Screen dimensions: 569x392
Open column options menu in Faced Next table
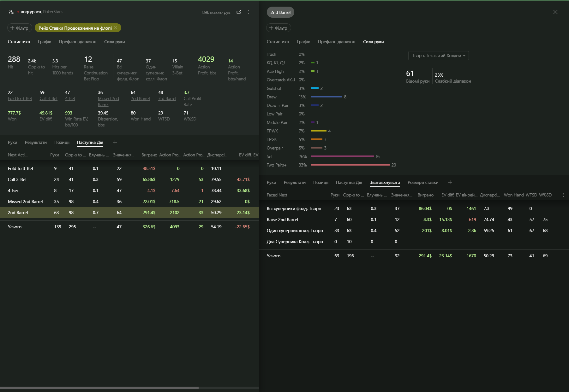563,195
